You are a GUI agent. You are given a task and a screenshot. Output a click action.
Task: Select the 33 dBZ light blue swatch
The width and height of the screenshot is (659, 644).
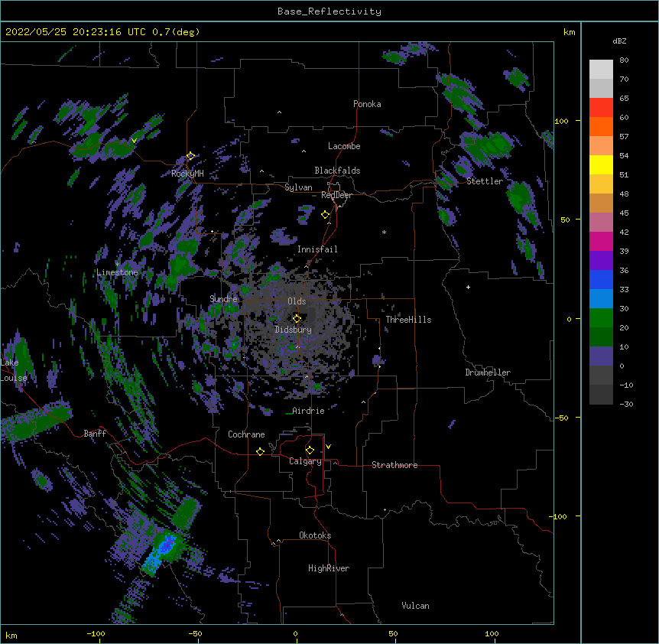tap(601, 298)
